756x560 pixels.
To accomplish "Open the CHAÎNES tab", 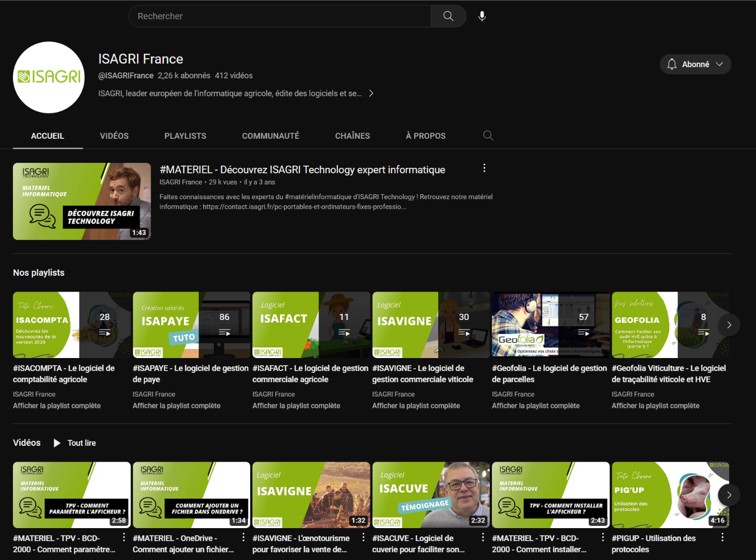I will 353,136.
